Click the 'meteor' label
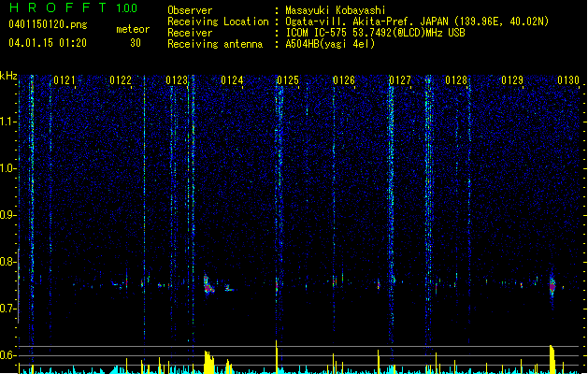Image resolution: width=588 pixels, height=374 pixels. coord(133,29)
